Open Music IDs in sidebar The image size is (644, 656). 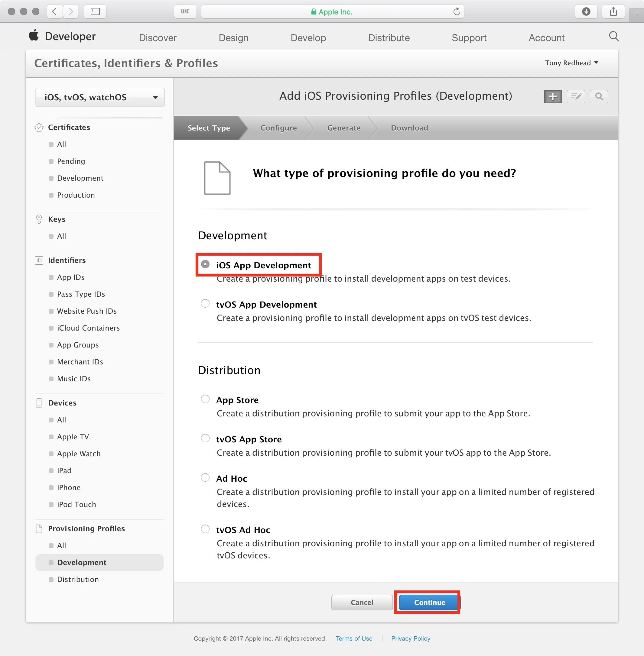coord(74,379)
